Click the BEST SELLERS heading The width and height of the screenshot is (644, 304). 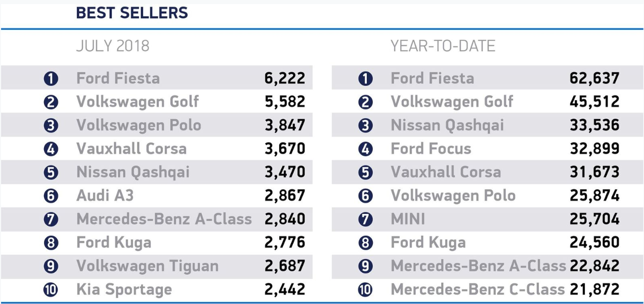[132, 13]
